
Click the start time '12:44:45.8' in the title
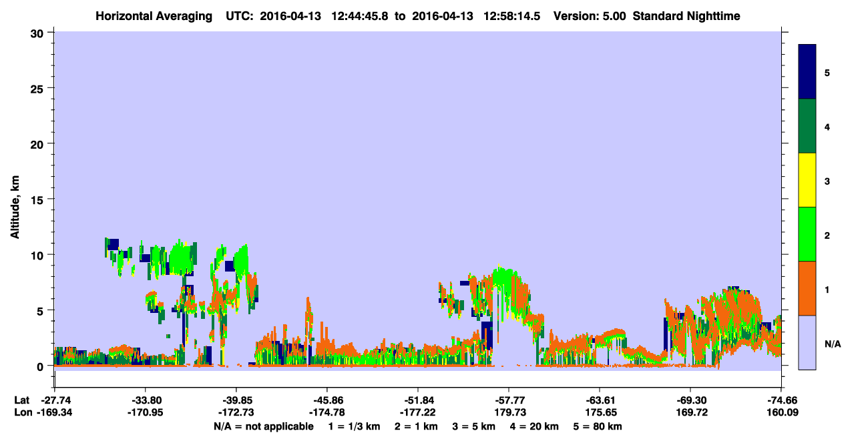361,15
